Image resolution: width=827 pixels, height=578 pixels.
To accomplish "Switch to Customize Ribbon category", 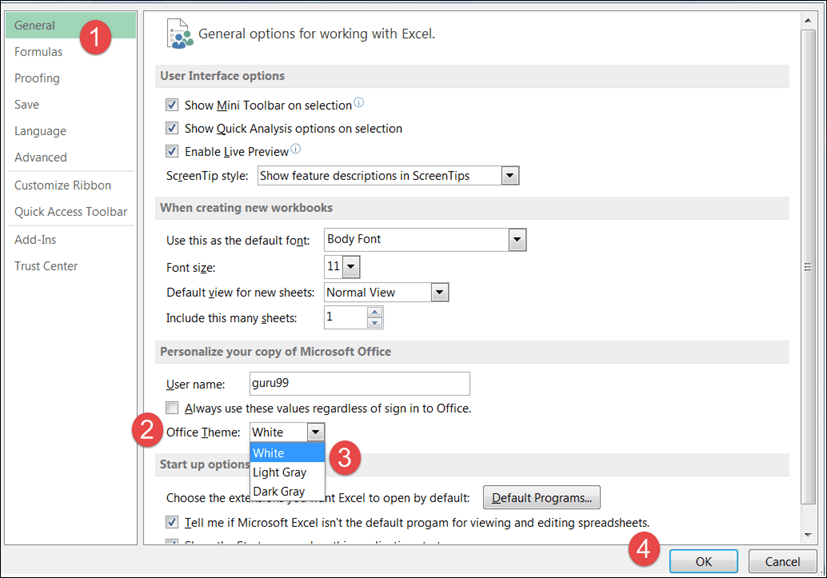I will (62, 185).
